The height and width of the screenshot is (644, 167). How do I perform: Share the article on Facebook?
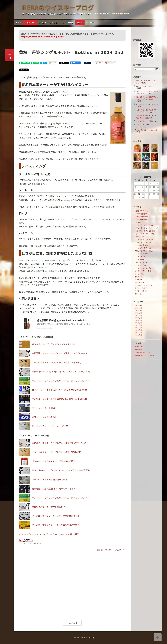click(x=75, y=63)
